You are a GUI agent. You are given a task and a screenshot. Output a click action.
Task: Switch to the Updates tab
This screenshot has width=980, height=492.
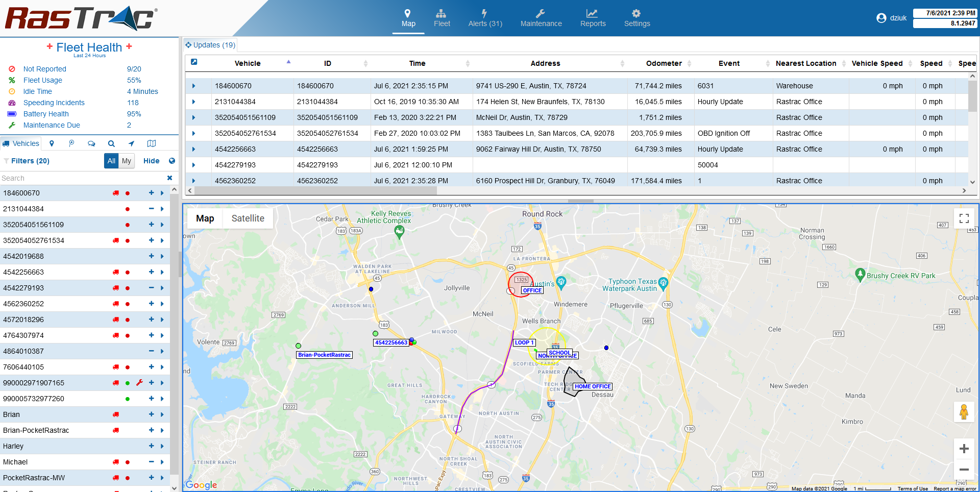point(210,44)
